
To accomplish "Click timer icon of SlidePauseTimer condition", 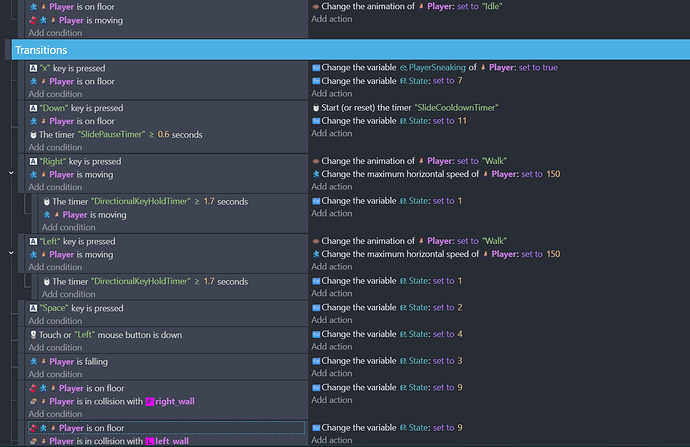I will (x=33, y=135).
